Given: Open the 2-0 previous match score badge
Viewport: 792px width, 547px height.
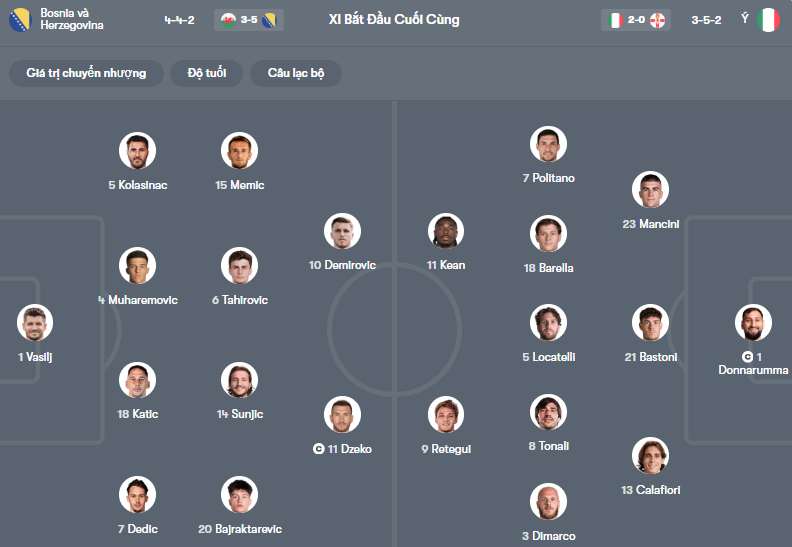Looking at the screenshot, I should coord(635,20).
